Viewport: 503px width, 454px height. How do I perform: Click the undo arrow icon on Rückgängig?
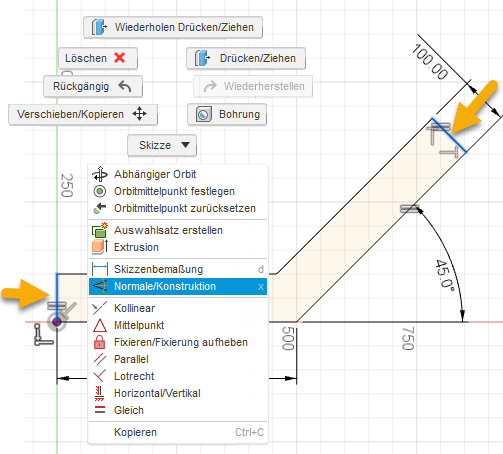[x=125, y=86]
